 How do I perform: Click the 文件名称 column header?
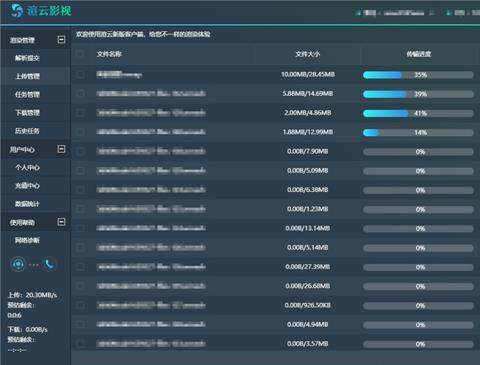pos(109,54)
